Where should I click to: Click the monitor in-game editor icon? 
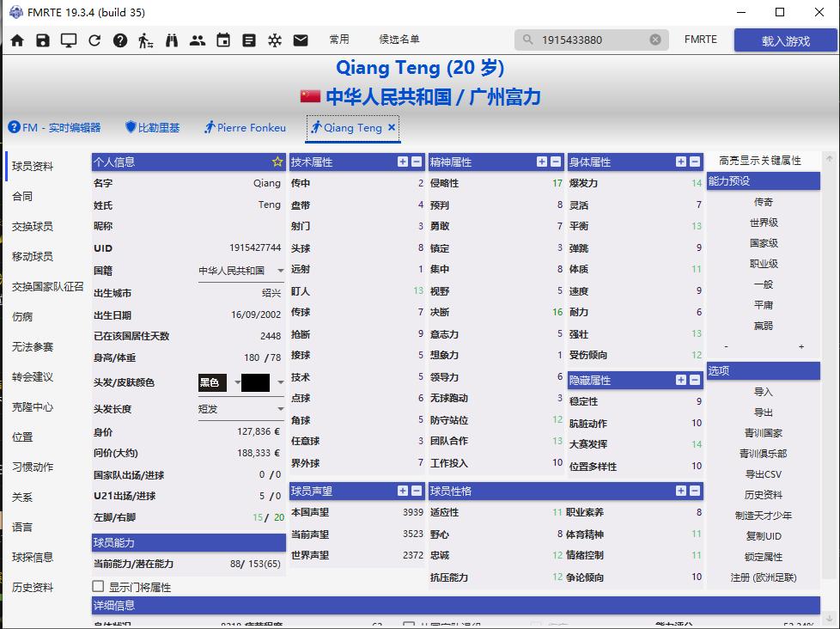(x=69, y=39)
